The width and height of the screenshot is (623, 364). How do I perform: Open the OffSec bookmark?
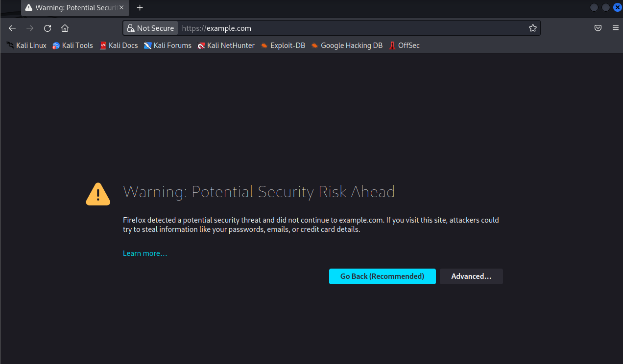[404, 45]
